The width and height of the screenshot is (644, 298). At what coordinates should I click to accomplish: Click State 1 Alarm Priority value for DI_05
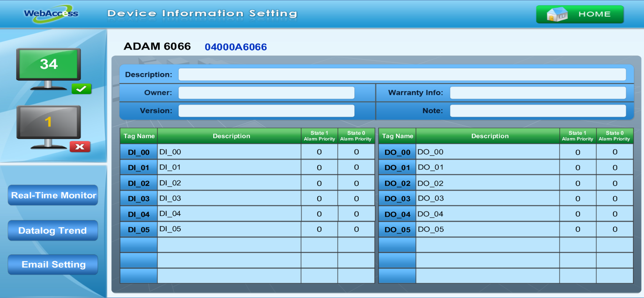pos(320,230)
